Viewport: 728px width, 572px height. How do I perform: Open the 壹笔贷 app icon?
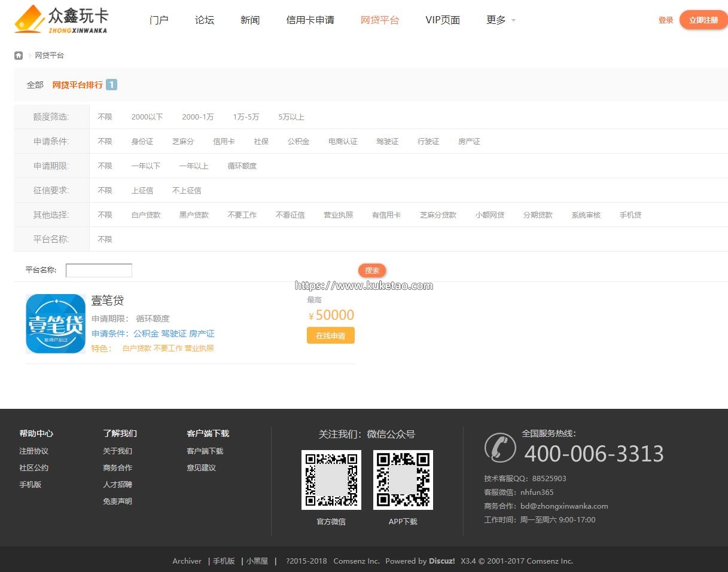56,323
